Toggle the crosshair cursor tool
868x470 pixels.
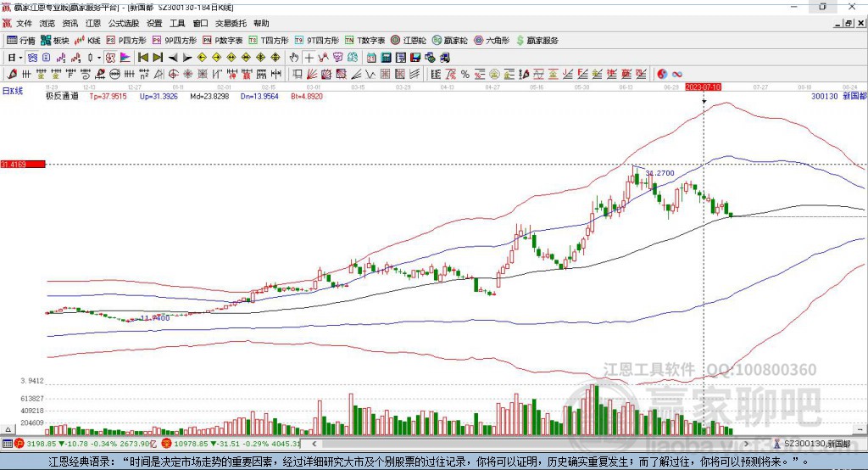pyautogui.click(x=309, y=58)
